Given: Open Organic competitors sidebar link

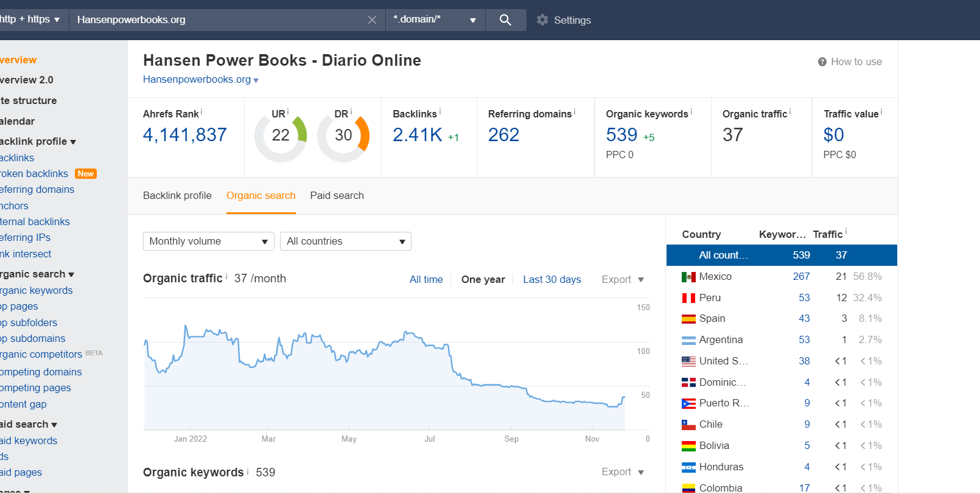Looking at the screenshot, I should click(x=41, y=354).
